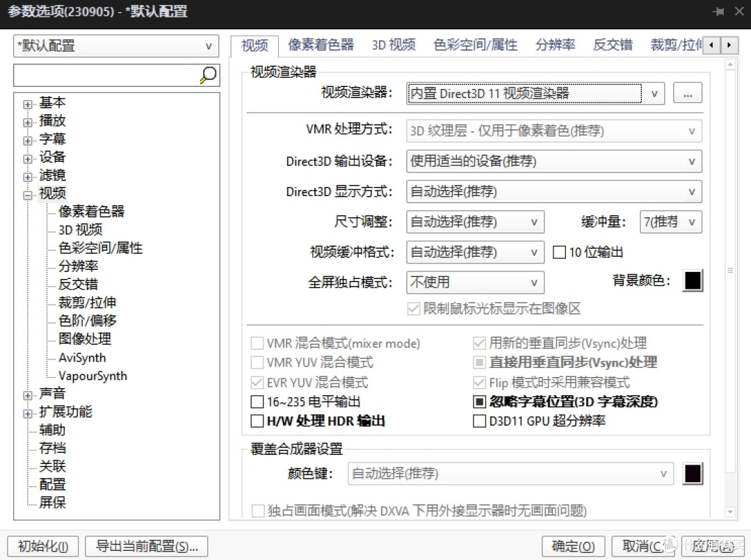Screen dimensions: 751x560
Task: Click the 取消(C) button
Action: click(x=643, y=546)
